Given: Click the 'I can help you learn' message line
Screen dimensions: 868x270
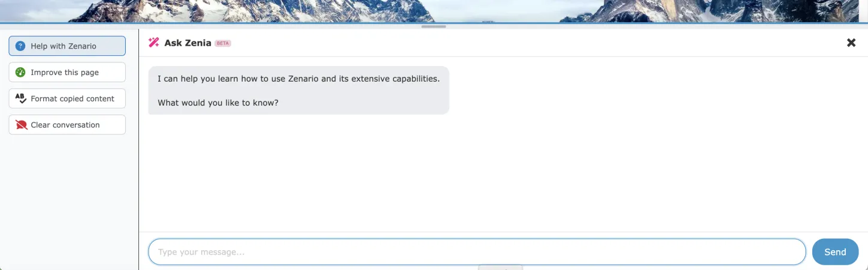Looking at the screenshot, I should tap(298, 79).
